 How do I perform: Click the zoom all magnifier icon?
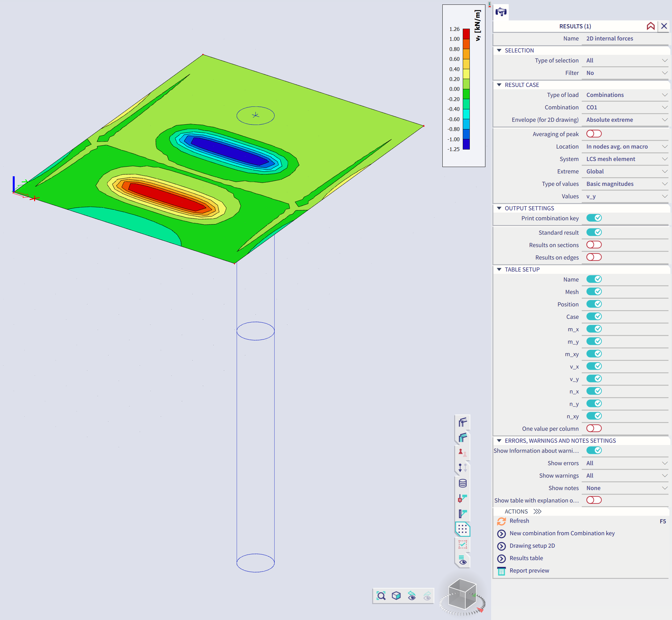381,596
